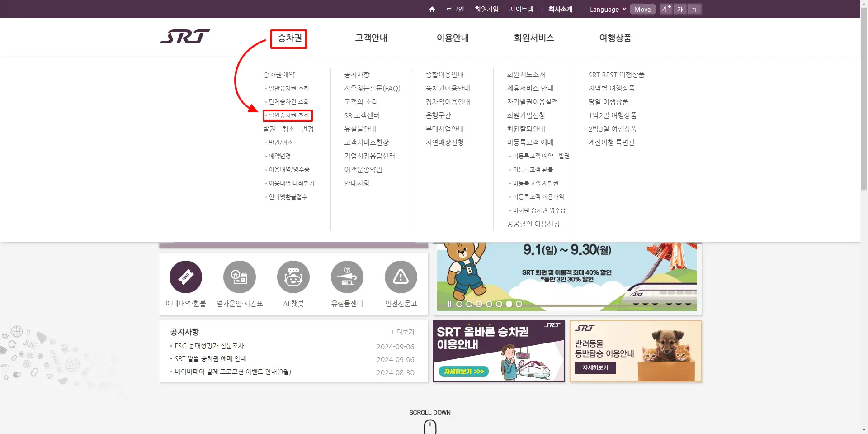Screen dimensions: 868x434
Task: Open 여객운송약관
Action: 363,170
